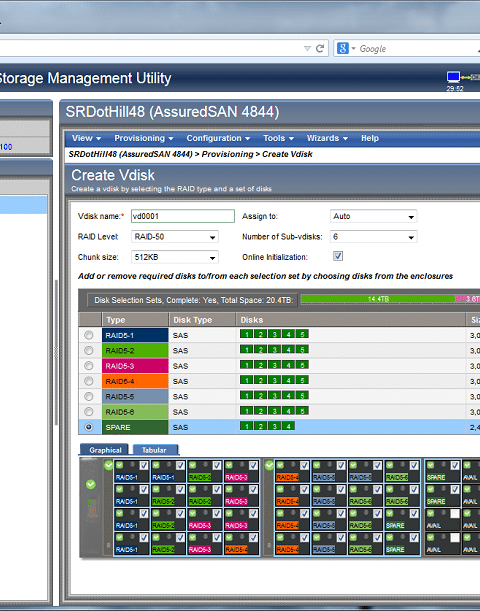This screenshot has height=611, width=480.
Task: Click the pink 3.6T space bar segment
Action: (468, 299)
